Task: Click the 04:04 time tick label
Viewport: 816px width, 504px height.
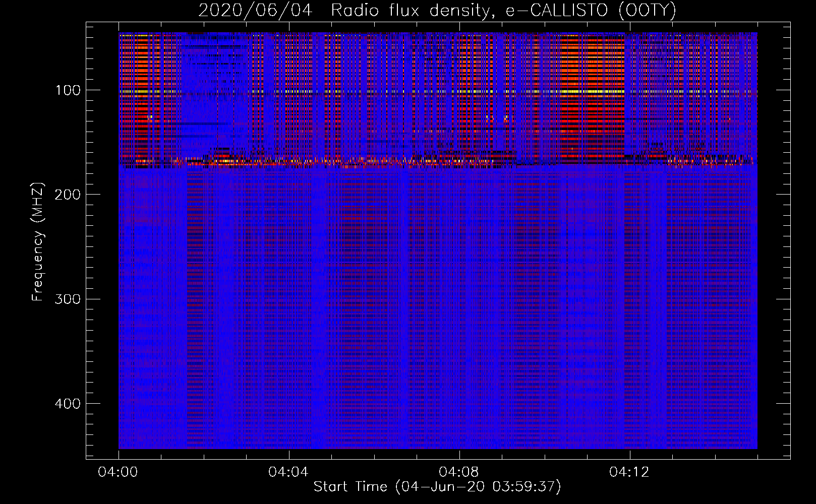Action: point(288,472)
